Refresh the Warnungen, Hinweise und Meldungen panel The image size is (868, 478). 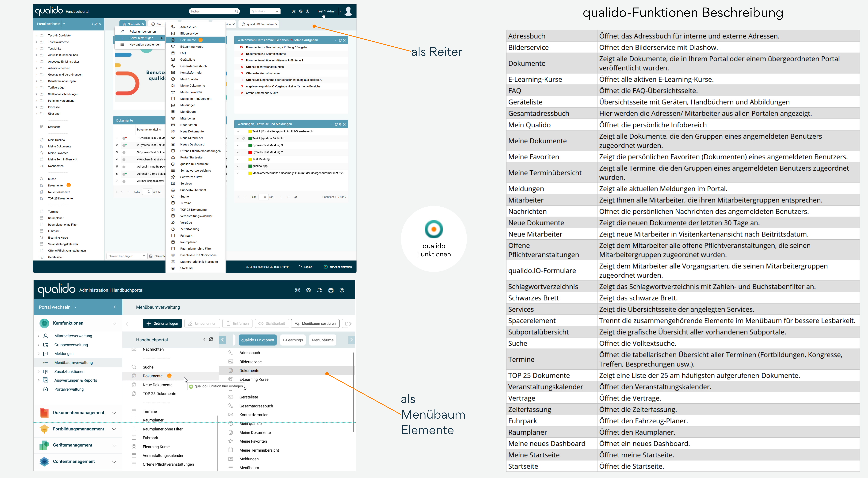[x=336, y=124]
